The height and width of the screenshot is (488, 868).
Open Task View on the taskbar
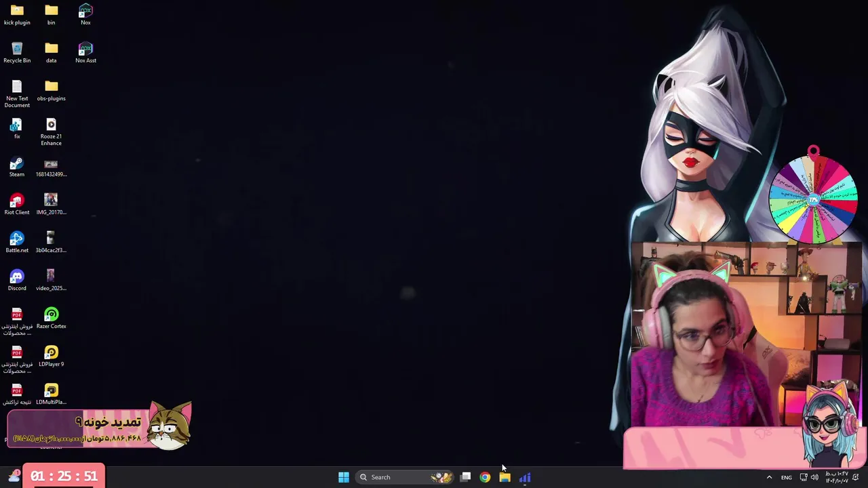pyautogui.click(x=466, y=477)
